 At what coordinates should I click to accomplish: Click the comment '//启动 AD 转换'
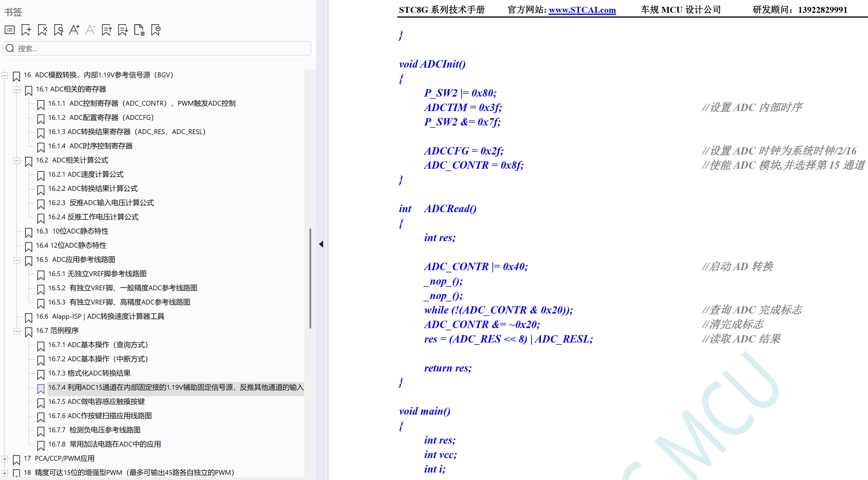pyautogui.click(x=738, y=267)
